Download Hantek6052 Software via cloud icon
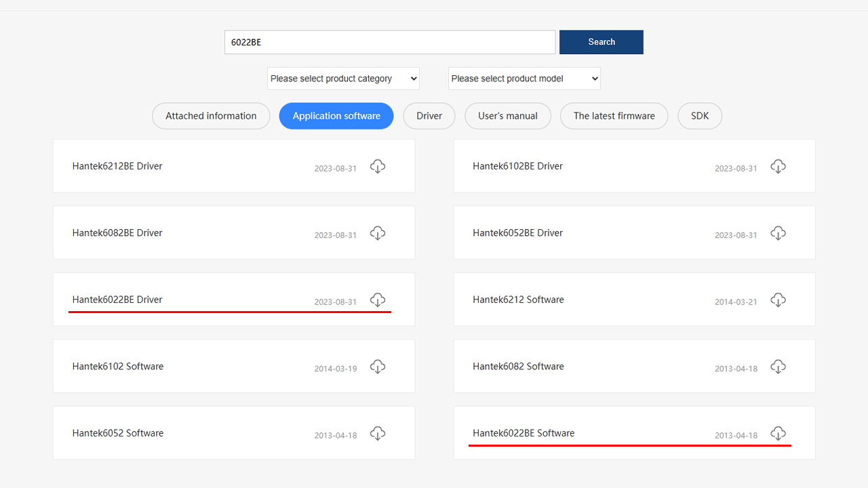The width and height of the screenshot is (868, 488). click(378, 433)
